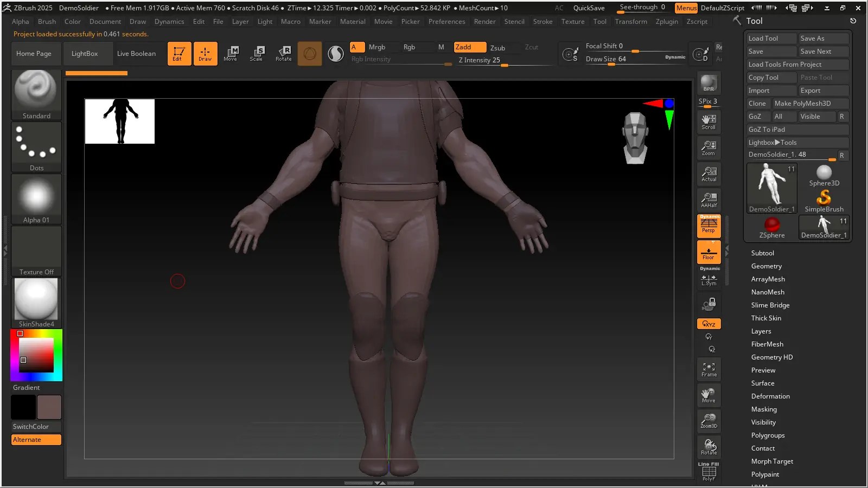Screen dimensions: 868x488
Task: Expand the Subtool palette section
Action: click(762, 253)
